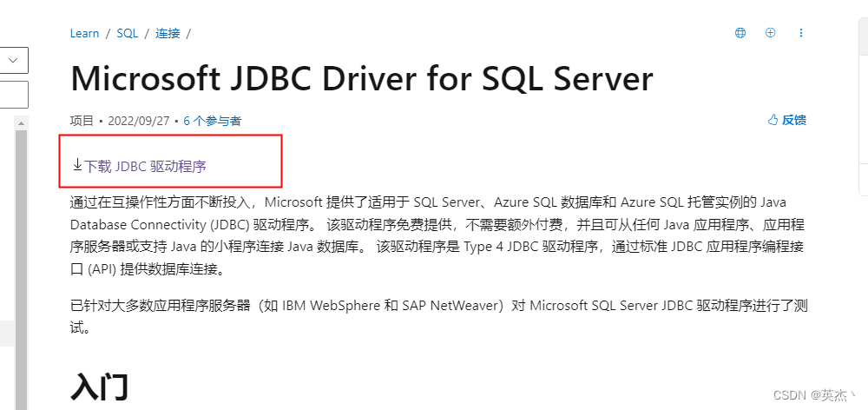Screen dimensions: 868x410
Task: Click the sidebar scrollbar up arrow
Action: [x=21, y=123]
